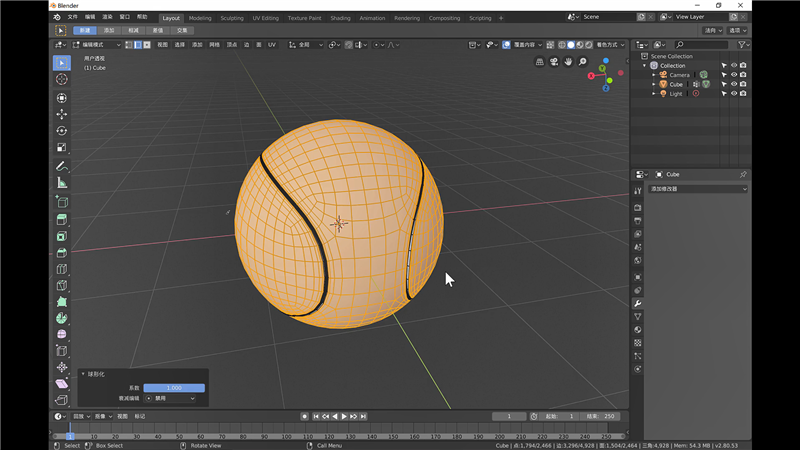This screenshot has width=800, height=450.
Task: Open the Render properties tab icon
Action: pos(638,208)
